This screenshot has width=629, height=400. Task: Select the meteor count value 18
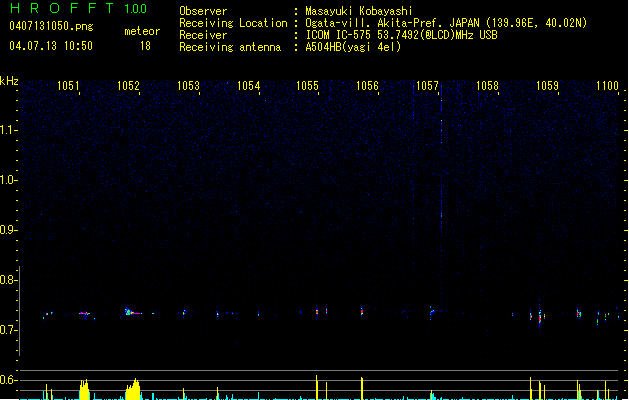tap(145, 46)
